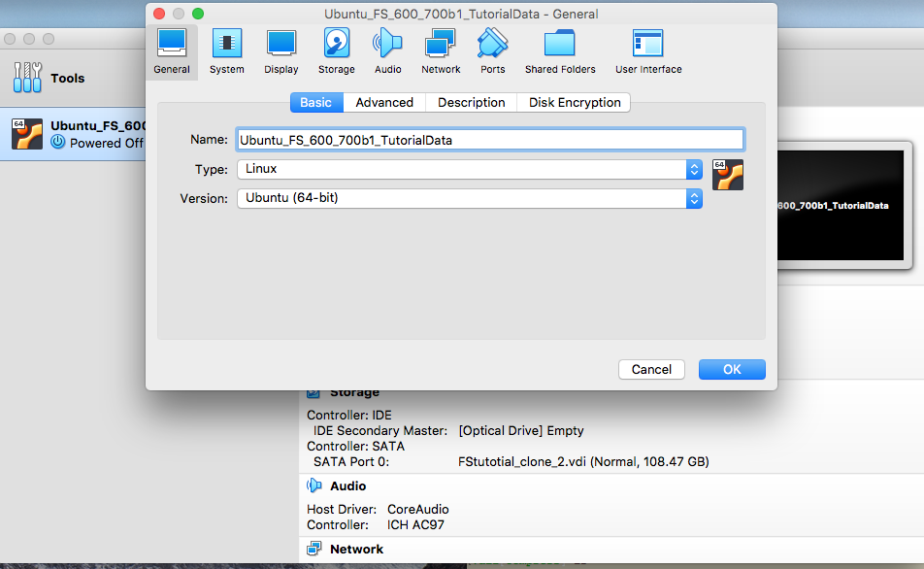Switch to the Advanced tab
Screen dimensions: 924x569
[384, 103]
